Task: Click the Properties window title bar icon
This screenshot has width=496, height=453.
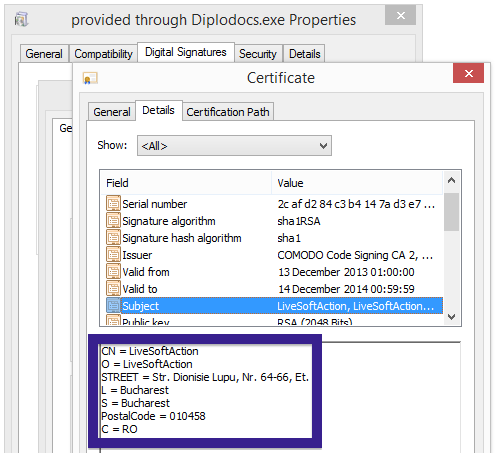Action: [x=22, y=19]
